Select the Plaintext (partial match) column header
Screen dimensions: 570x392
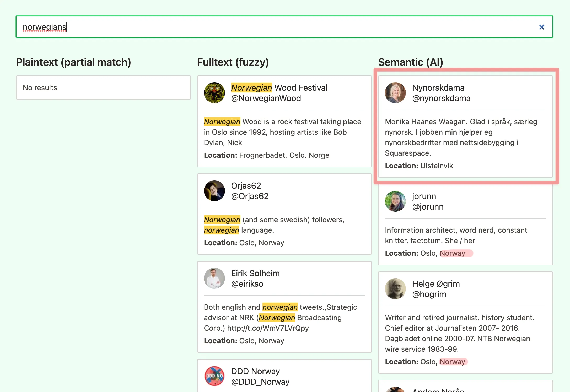tap(73, 62)
